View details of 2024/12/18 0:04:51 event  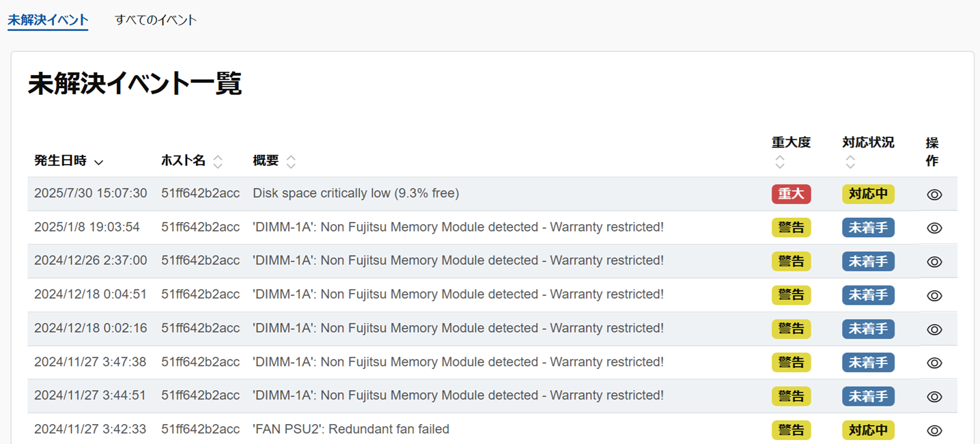tap(934, 296)
